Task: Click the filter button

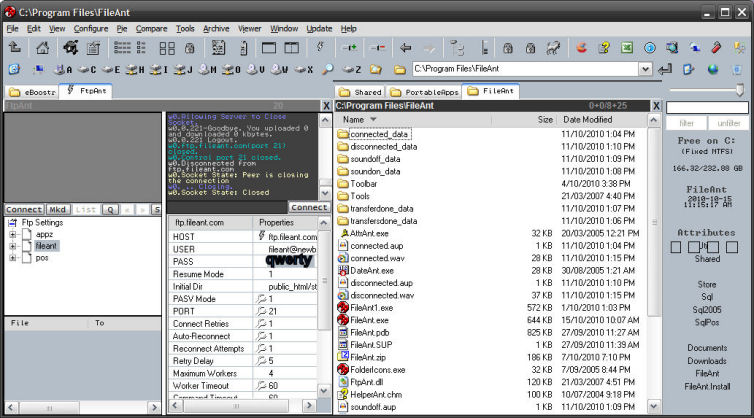Action: click(x=686, y=123)
